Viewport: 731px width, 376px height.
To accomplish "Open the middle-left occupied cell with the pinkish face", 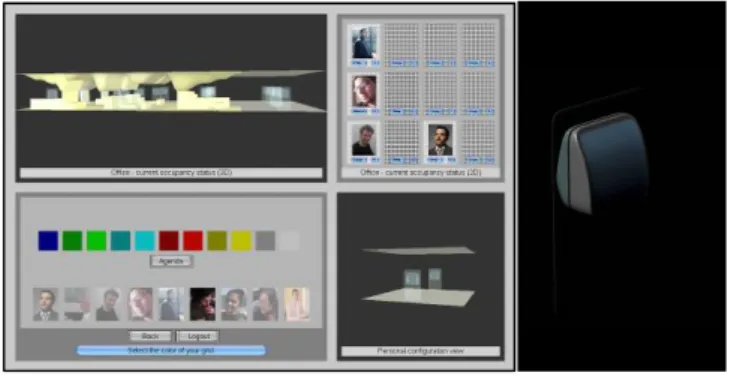I will point(364,94).
